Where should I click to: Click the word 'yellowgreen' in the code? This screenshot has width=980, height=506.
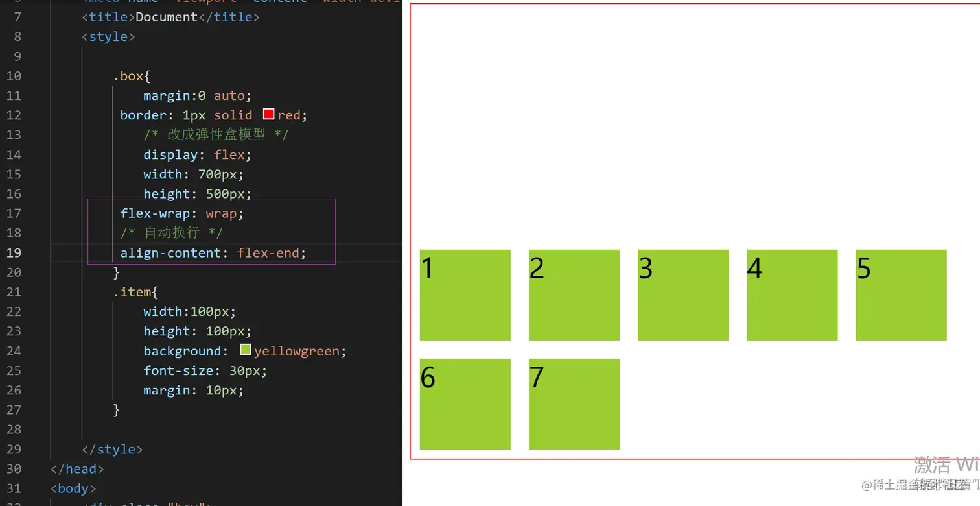297,351
